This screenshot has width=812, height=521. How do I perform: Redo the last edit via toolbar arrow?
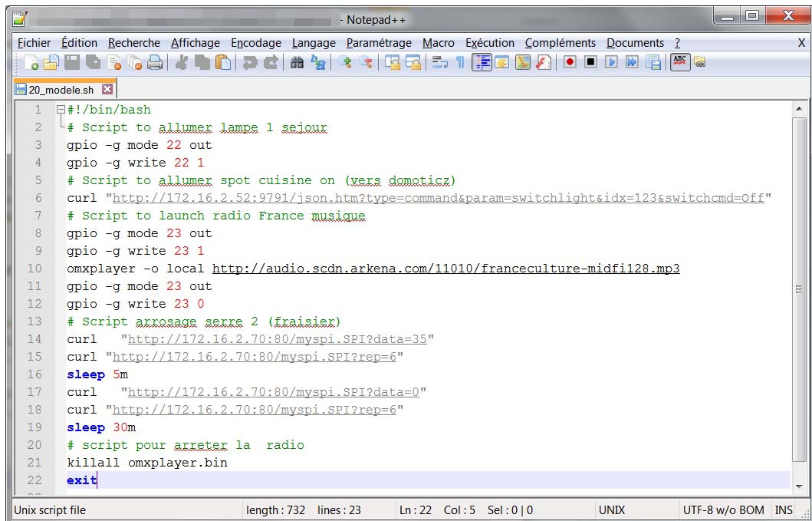[x=271, y=63]
